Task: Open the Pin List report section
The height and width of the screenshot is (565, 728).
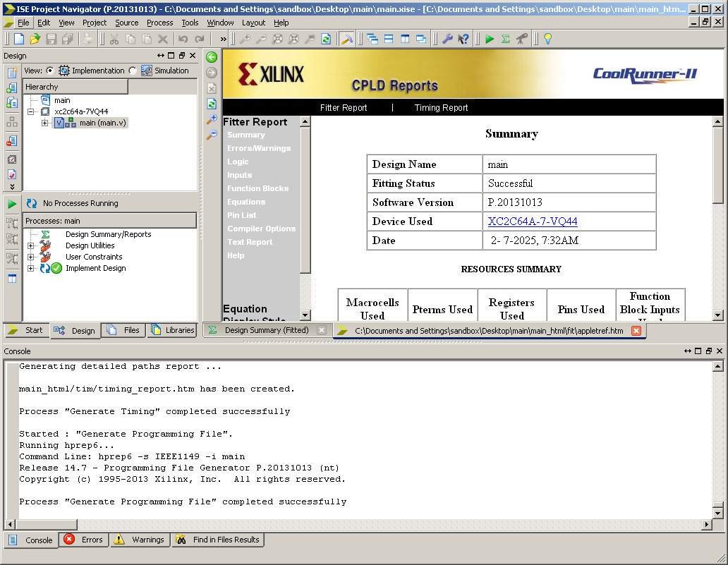Action: tap(241, 215)
